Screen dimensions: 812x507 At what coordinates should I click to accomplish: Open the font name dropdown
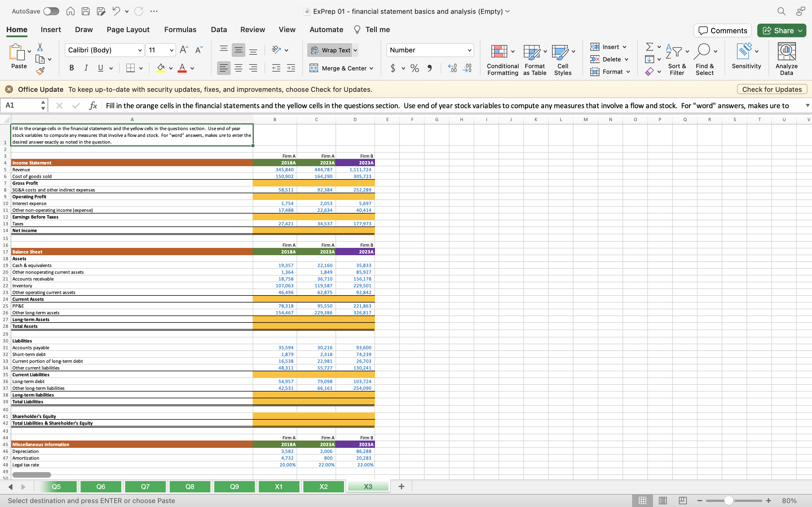pyautogui.click(x=140, y=50)
